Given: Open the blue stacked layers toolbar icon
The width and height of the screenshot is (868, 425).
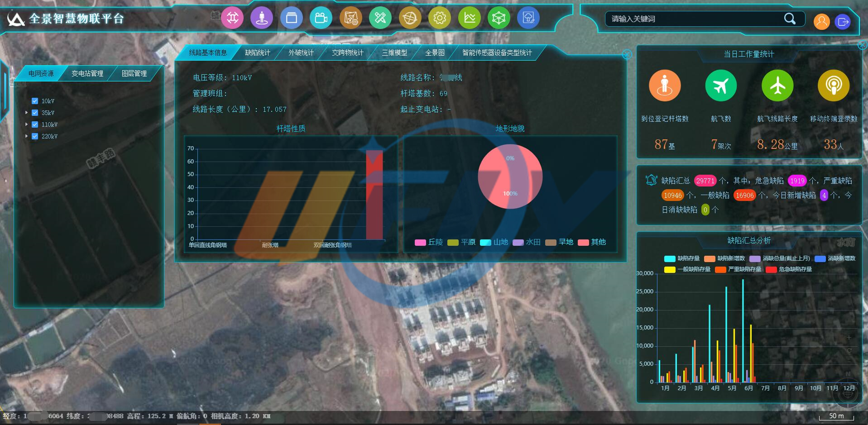Looking at the screenshot, I should pos(292,18).
